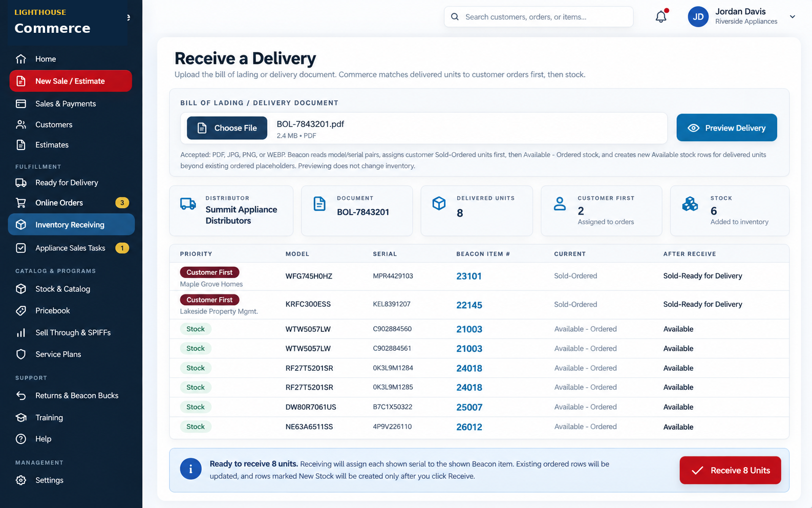812x508 pixels.
Task: Click the magnifier icon in search bar
Action: pyautogui.click(x=455, y=17)
